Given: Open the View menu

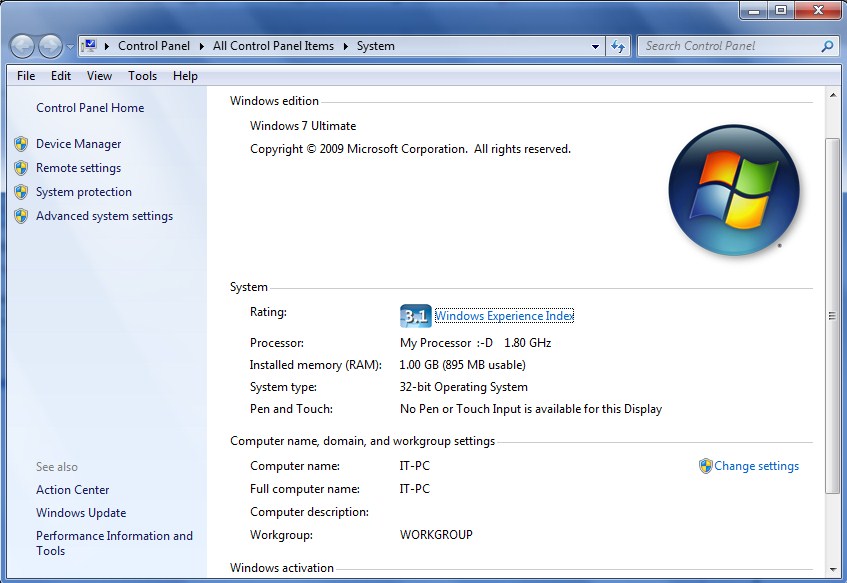Looking at the screenshot, I should (99, 76).
